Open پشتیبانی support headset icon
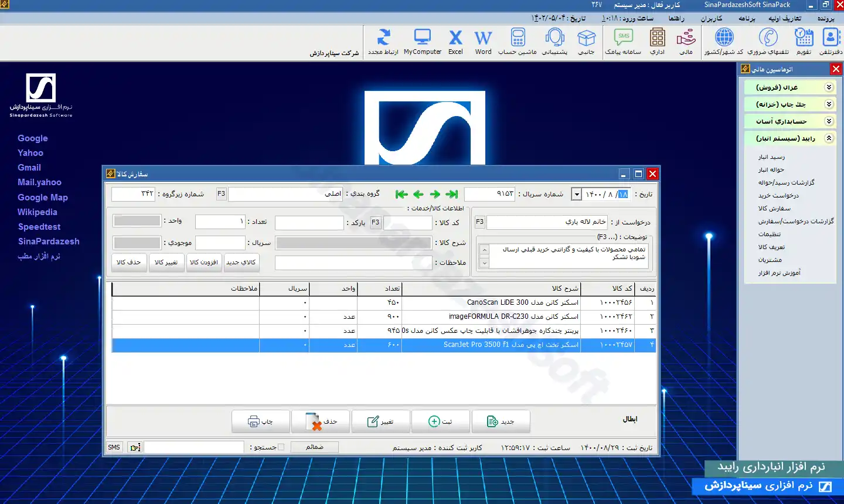 point(554,41)
